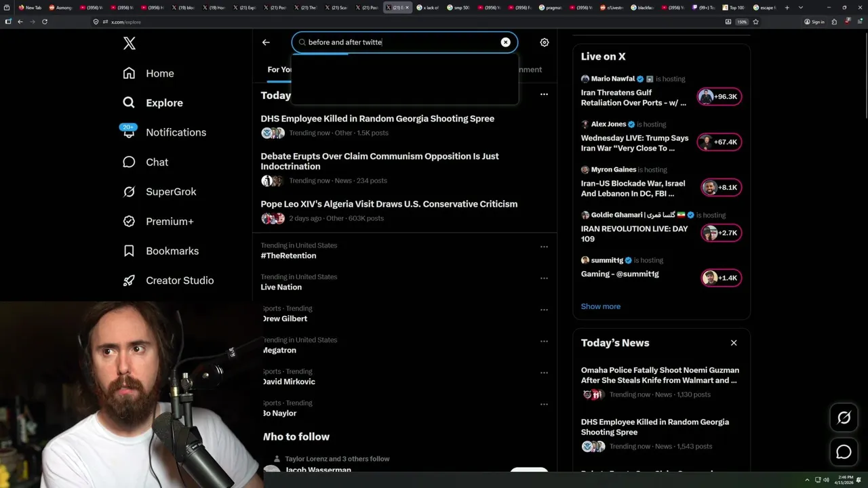Open the more menu next to Today's News header

tap(544, 94)
